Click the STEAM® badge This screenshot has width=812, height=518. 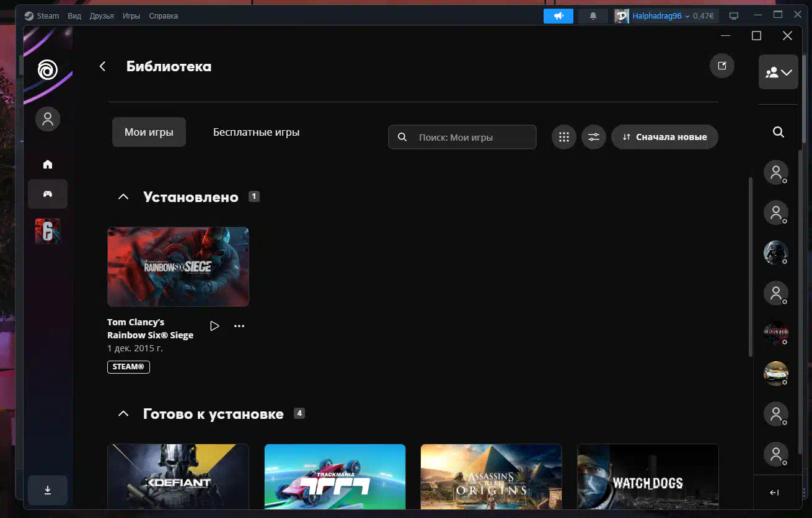pyautogui.click(x=128, y=367)
